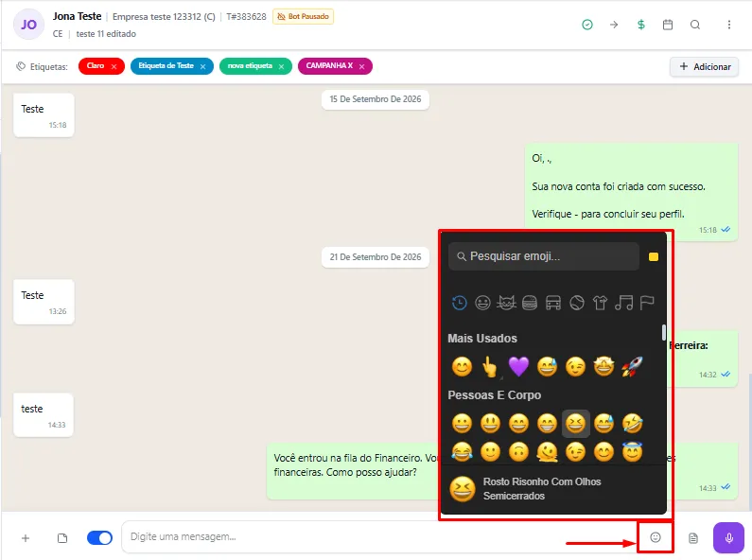
Task: Pick the winking emoji in Mais Usados
Action: (x=575, y=367)
